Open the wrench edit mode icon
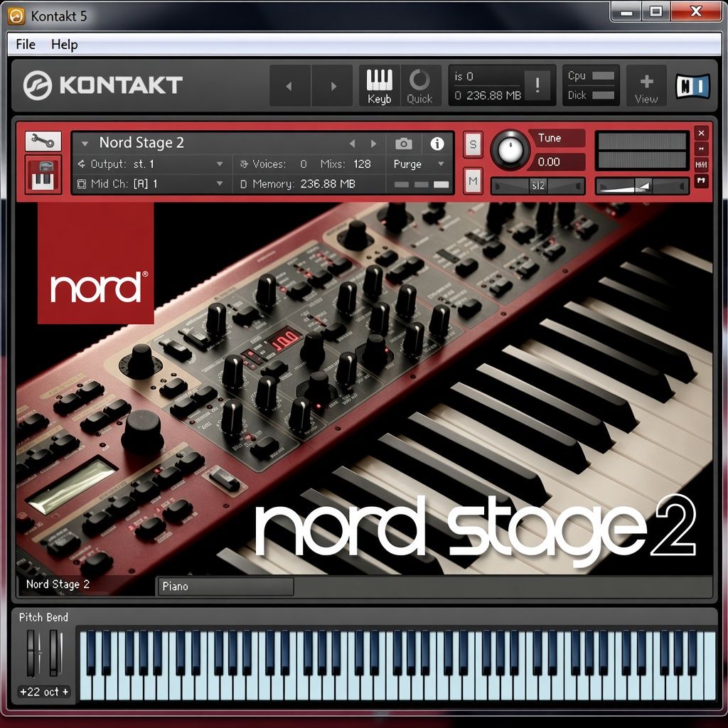Viewport: 728px width, 728px height. (43, 141)
